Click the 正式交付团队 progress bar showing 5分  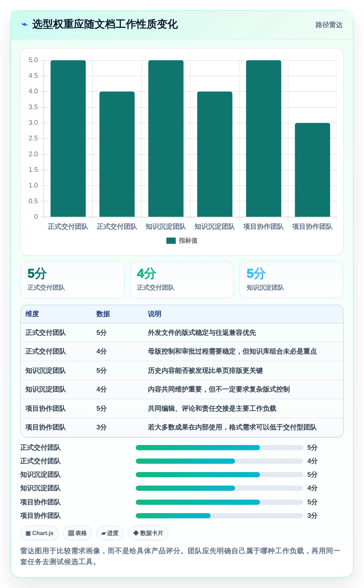coord(219,448)
